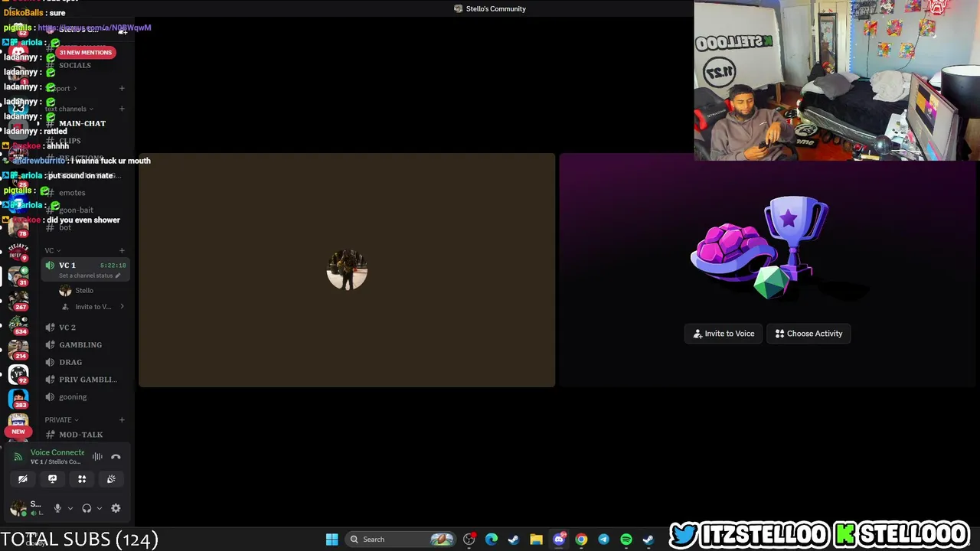Add a channel to text channels category
Screen dimensions: 980x551
tap(122, 109)
